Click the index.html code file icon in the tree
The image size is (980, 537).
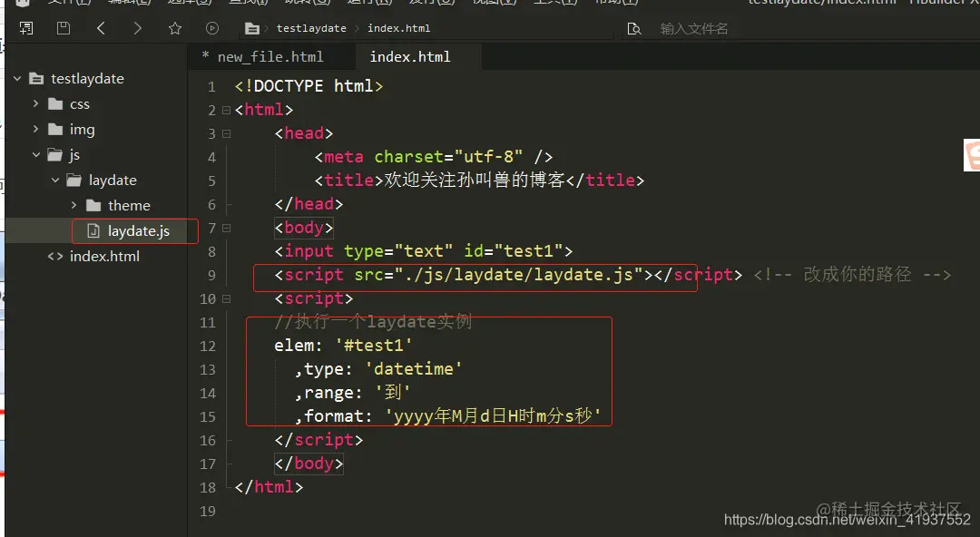pyautogui.click(x=55, y=257)
